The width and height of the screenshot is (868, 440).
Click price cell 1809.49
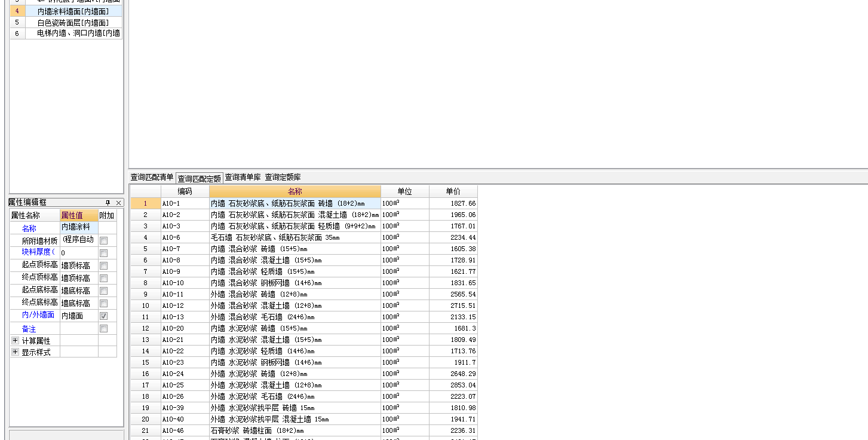[x=453, y=340]
